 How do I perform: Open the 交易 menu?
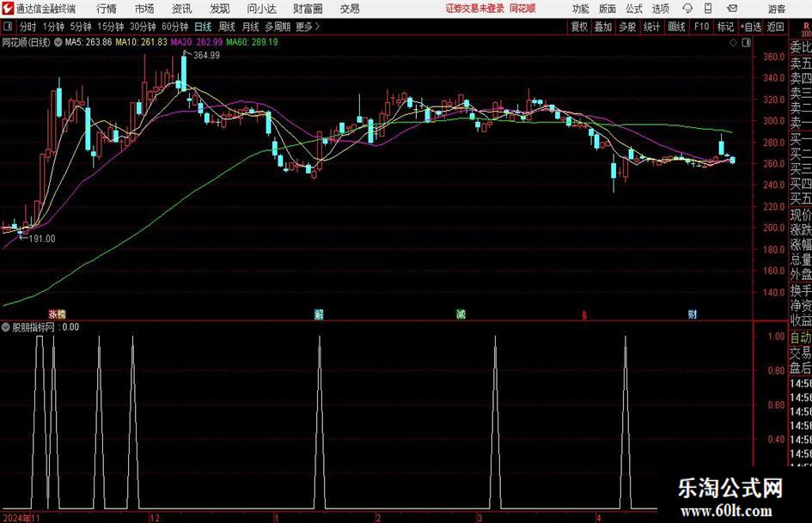[x=350, y=9]
